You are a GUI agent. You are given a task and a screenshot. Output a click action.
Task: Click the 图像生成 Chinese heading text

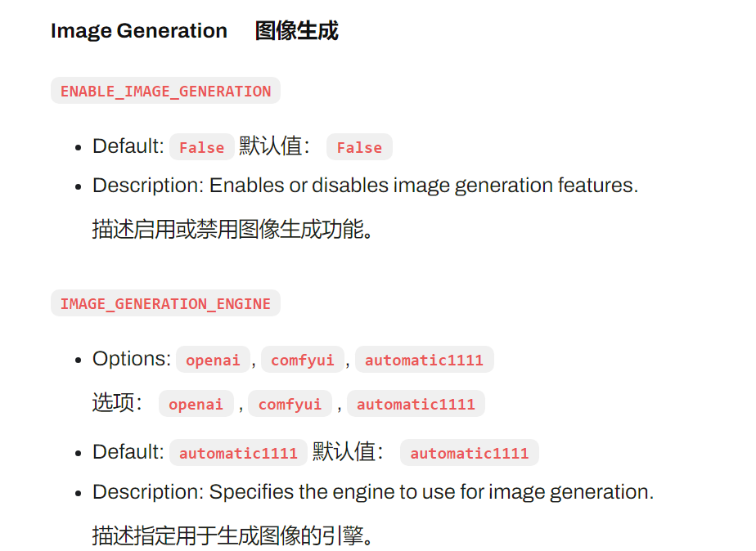click(x=296, y=31)
